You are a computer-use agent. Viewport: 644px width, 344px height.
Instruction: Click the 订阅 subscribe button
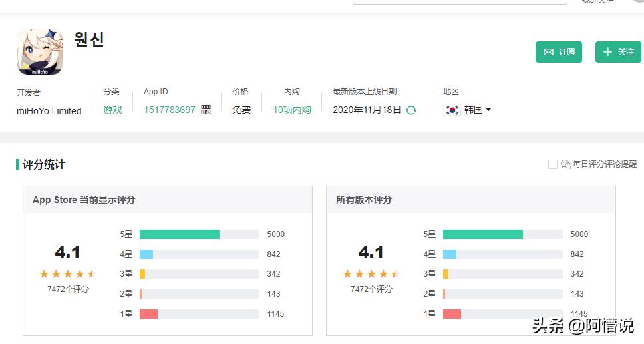point(559,52)
